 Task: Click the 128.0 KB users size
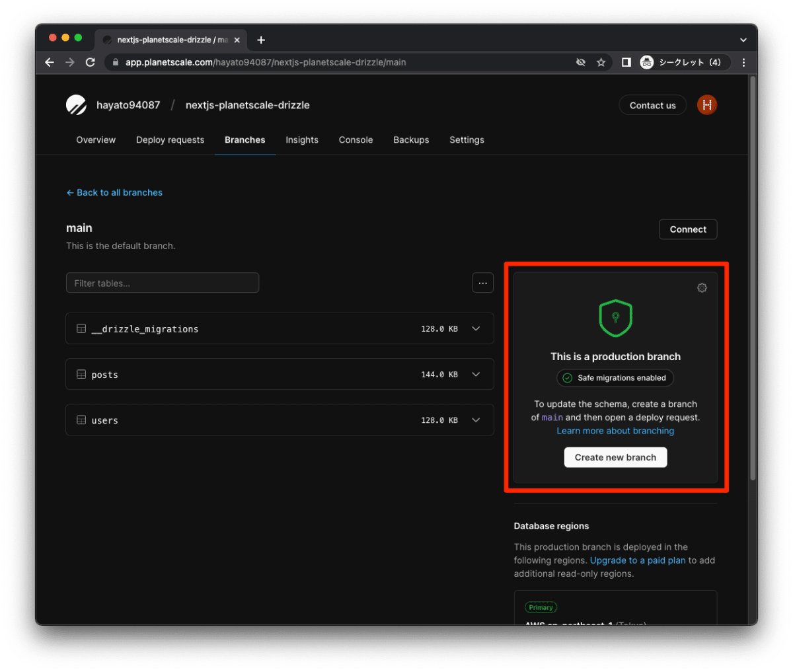click(x=439, y=420)
